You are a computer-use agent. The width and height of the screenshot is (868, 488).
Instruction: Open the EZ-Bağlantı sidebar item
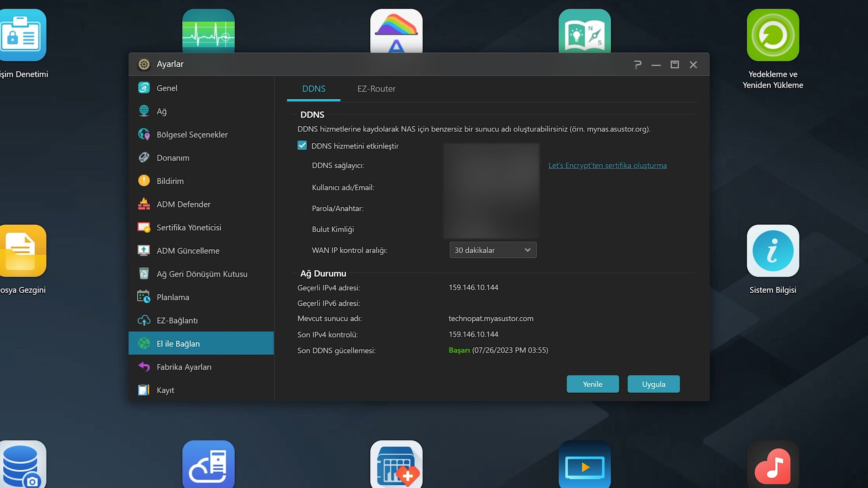pyautogui.click(x=177, y=320)
